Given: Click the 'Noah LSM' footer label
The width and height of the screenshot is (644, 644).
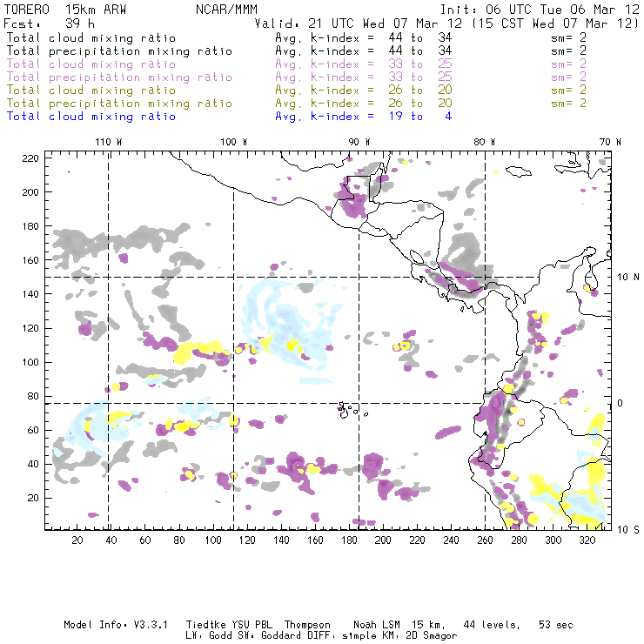Looking at the screenshot, I should [x=377, y=625].
